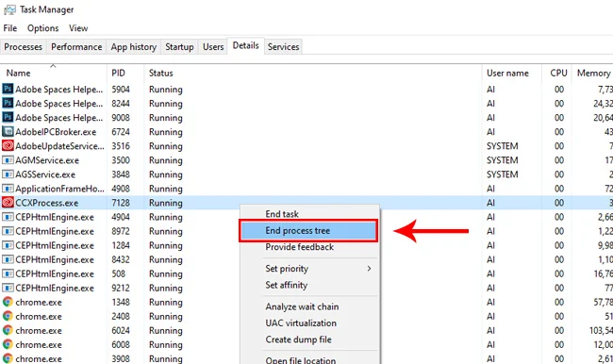
Task: Sort by the CPU column header
Action: tap(556, 74)
